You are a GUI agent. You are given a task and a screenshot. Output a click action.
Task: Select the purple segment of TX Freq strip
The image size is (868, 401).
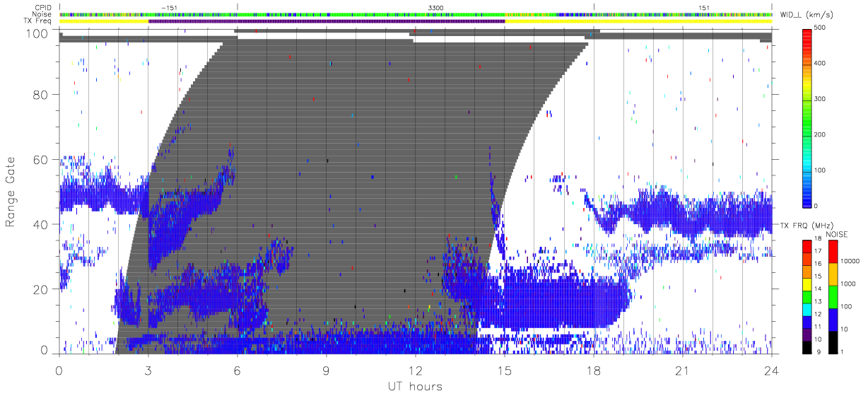coord(327,21)
